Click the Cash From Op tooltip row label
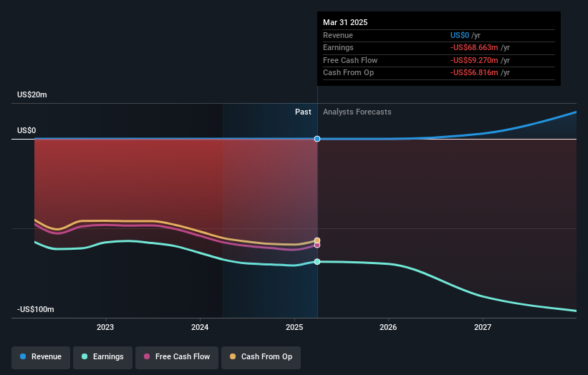This screenshot has width=588, height=375. point(348,73)
